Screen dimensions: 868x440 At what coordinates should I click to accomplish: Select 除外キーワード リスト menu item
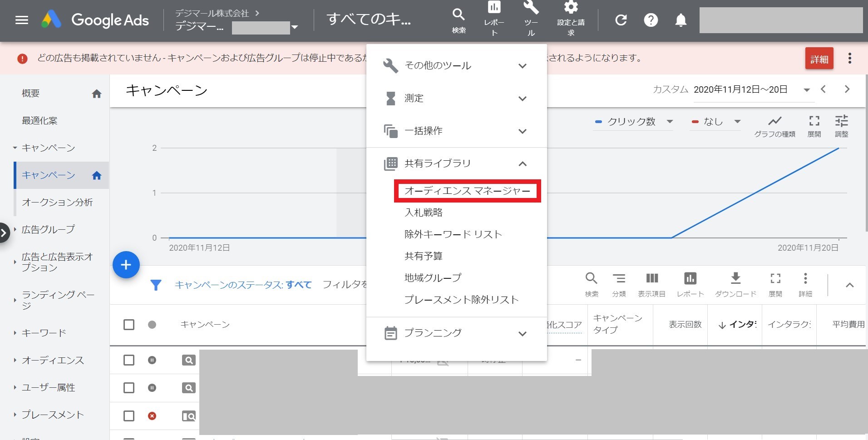[453, 234]
